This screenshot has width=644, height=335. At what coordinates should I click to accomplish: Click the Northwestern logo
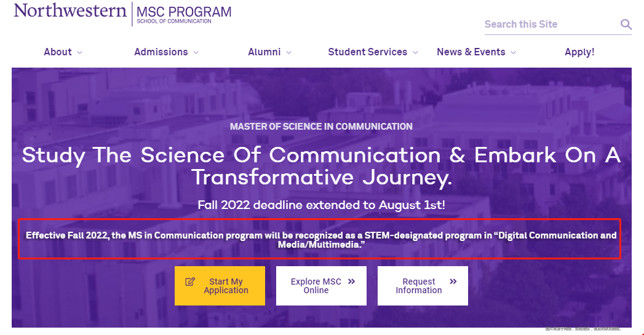[70, 11]
